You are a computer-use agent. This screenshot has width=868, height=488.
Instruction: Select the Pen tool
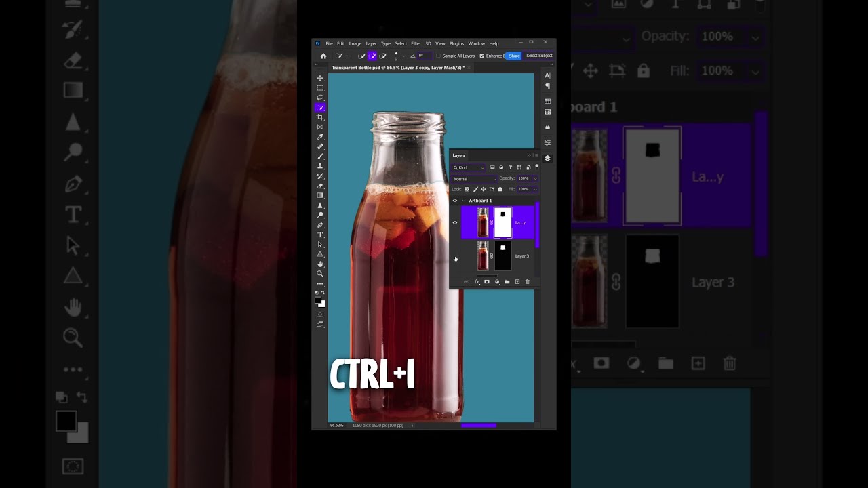320,225
